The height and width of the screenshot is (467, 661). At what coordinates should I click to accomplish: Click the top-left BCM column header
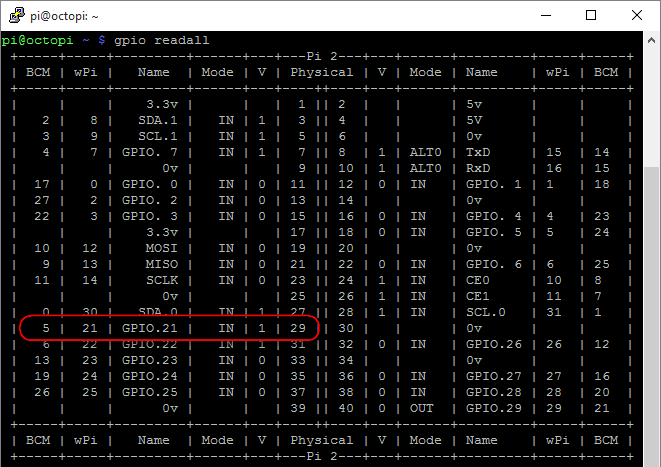38,72
